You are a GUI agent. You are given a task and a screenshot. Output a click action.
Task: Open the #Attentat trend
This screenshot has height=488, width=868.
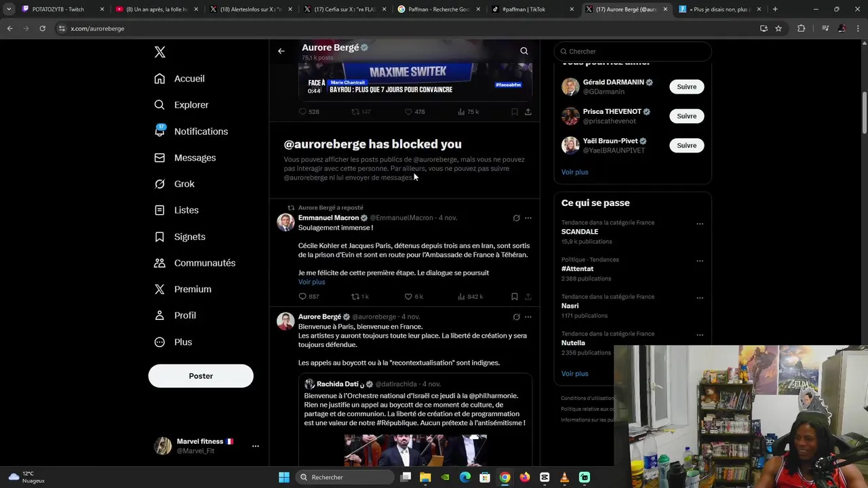(577, 269)
